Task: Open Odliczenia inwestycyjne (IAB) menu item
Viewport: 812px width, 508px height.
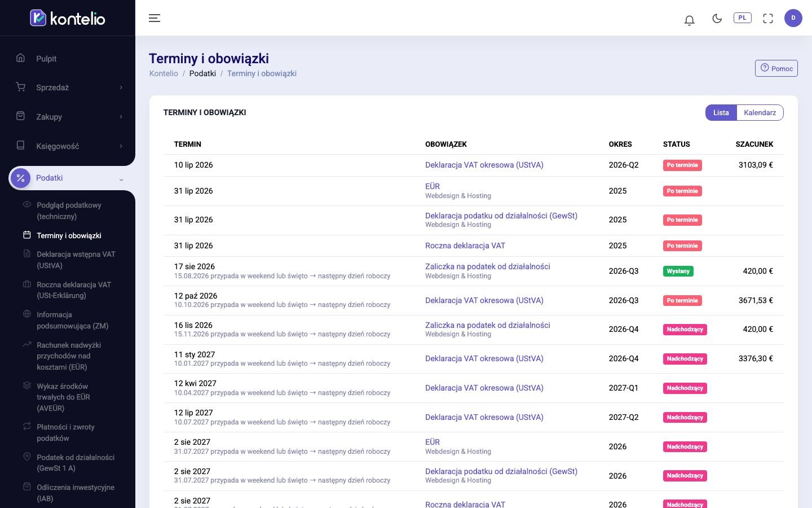Action: [x=76, y=493]
